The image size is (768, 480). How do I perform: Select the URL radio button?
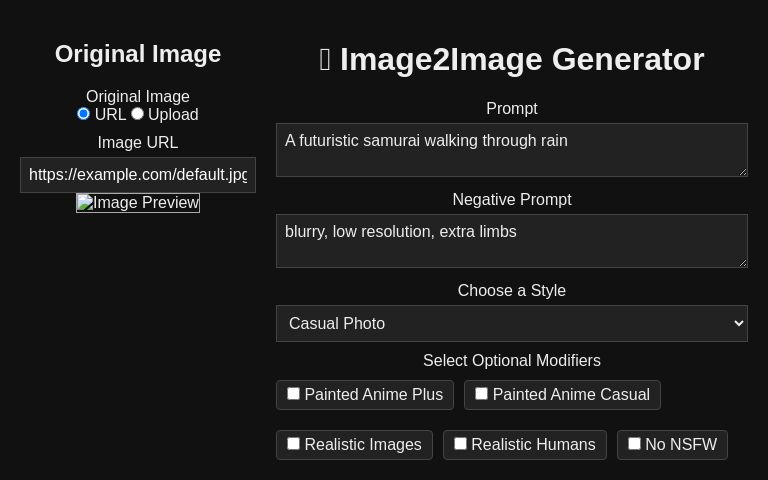pos(84,114)
